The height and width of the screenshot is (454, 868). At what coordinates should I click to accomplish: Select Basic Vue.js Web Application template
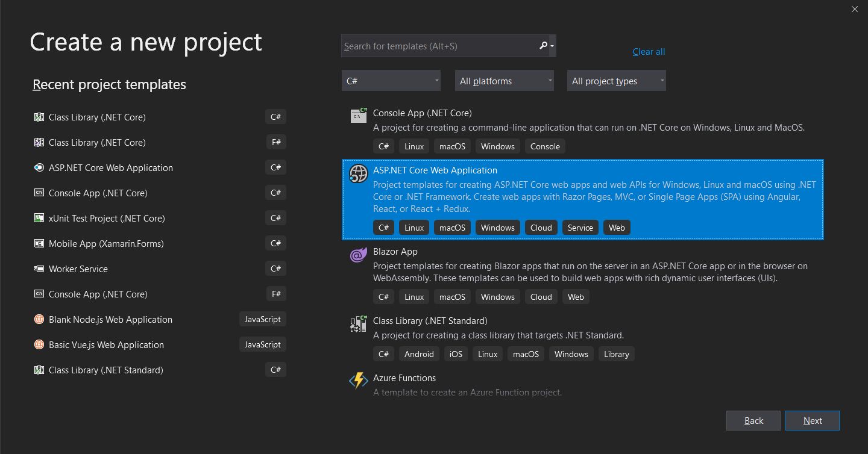[x=106, y=345]
